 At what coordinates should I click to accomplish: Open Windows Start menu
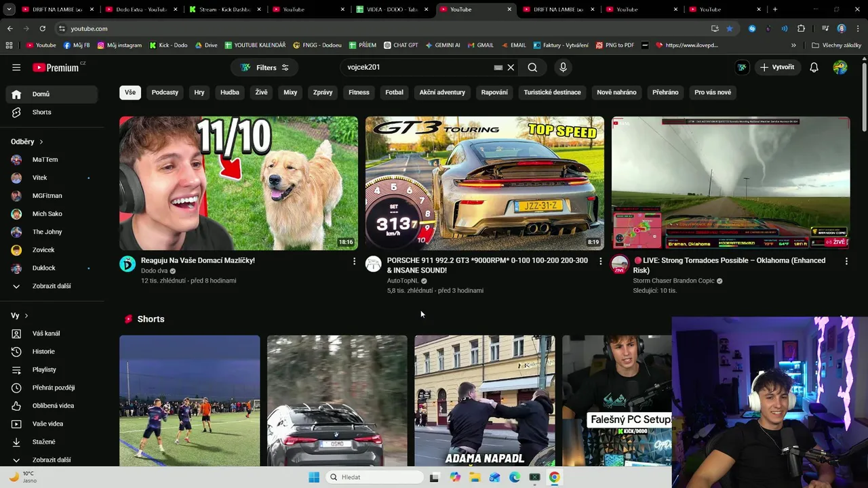coord(314,477)
